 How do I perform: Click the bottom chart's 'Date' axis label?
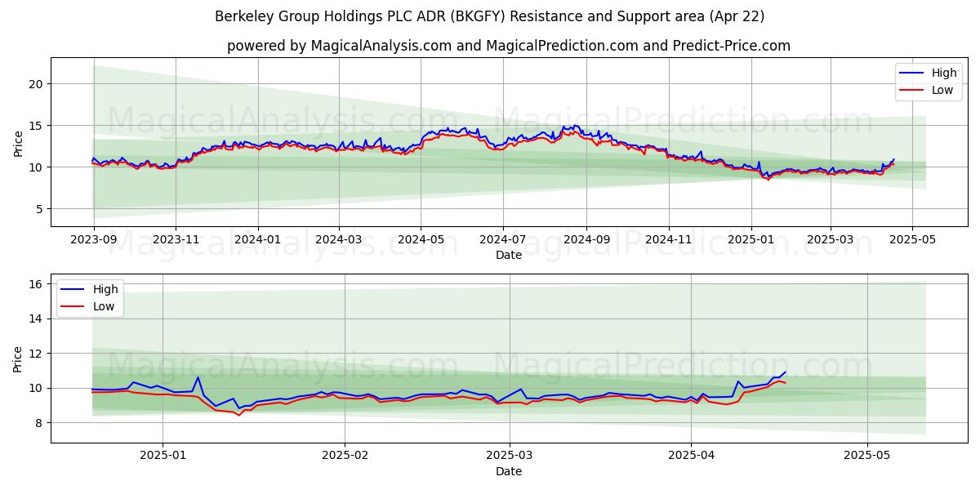click(509, 471)
